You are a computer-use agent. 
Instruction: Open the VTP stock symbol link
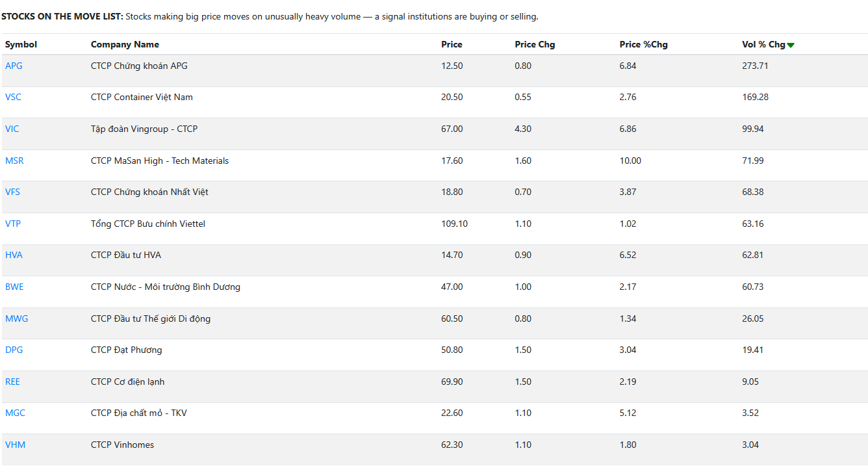(13, 224)
